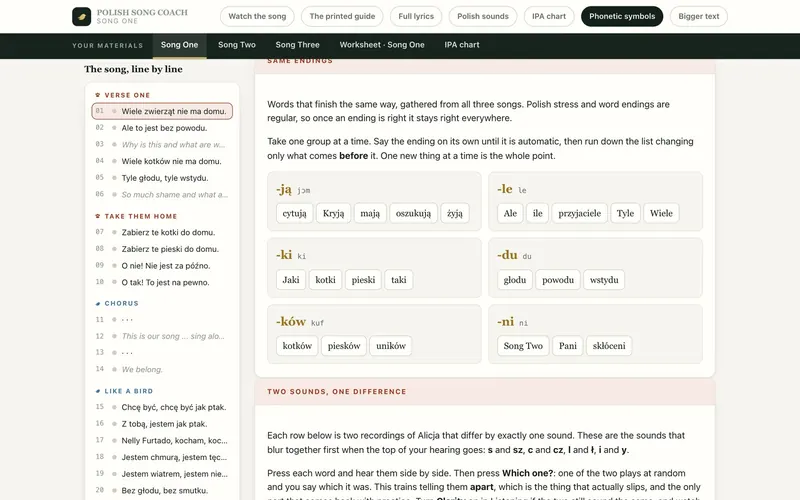This screenshot has height=500, width=800.
Task: Select line 02 Ale to jest bez powodu
Action: coord(162,128)
